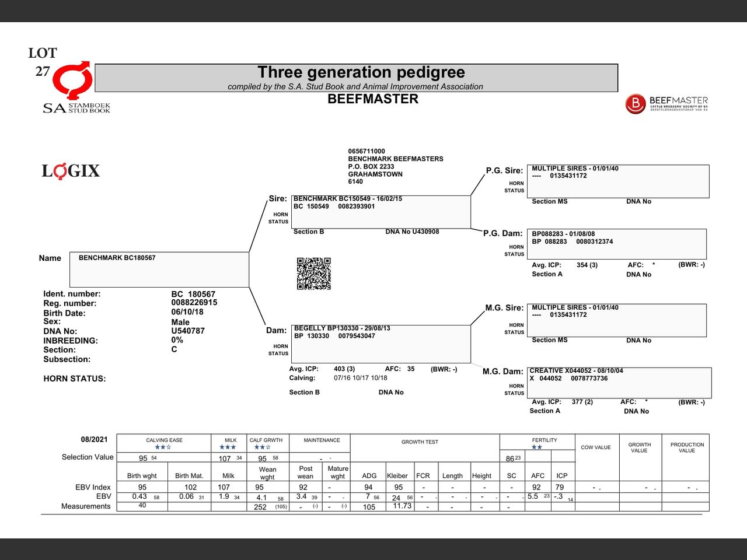Click the M.G. Dam CREATIVE X044052 box

619,383
